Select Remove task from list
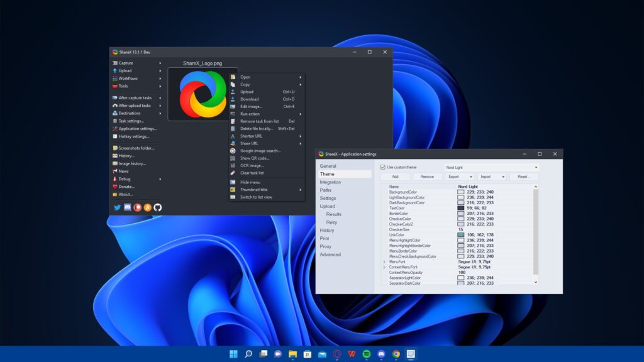Screen dimensions: 644x362 coord(267,121)
